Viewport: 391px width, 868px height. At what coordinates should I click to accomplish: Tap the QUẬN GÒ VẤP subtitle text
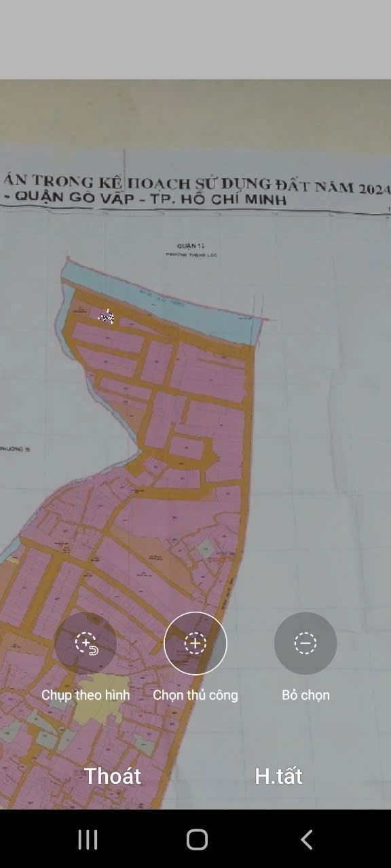(x=88, y=197)
